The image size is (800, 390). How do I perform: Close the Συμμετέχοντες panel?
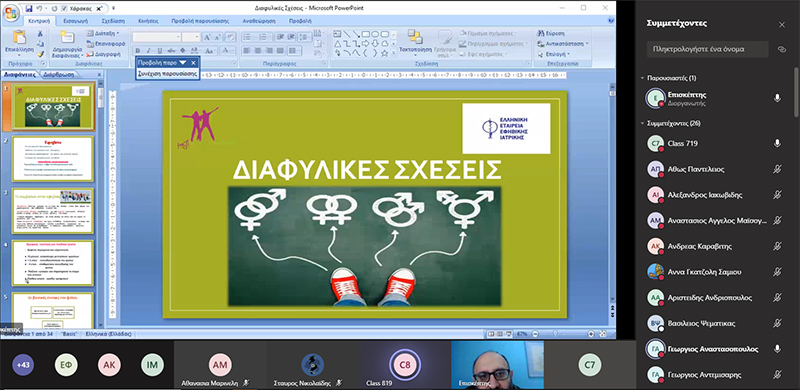[782, 25]
